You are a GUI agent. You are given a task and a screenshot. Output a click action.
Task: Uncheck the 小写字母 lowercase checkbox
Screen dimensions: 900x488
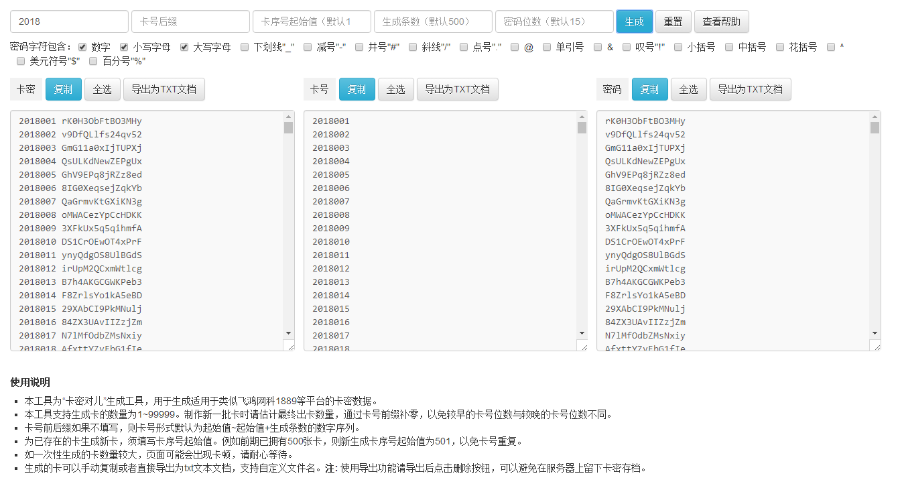[124, 47]
